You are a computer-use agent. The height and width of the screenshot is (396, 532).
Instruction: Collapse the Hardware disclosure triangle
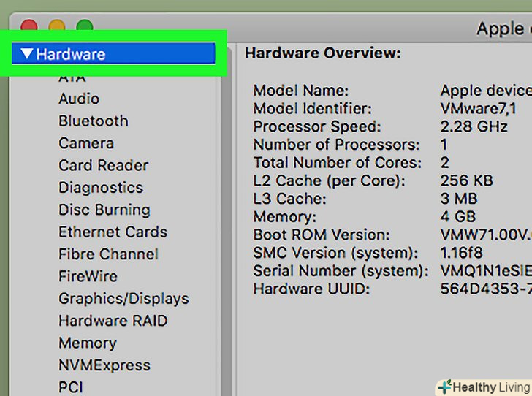click(27, 54)
